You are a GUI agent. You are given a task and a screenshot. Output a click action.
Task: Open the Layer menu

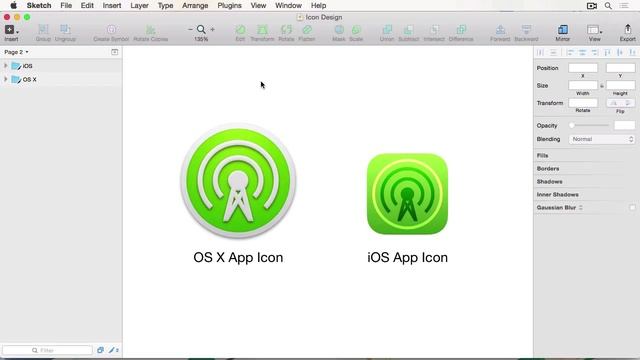140,6
